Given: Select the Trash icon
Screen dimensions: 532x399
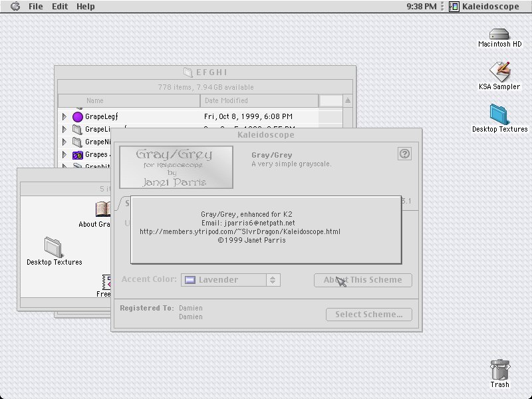Looking at the screenshot, I should pyautogui.click(x=499, y=370).
